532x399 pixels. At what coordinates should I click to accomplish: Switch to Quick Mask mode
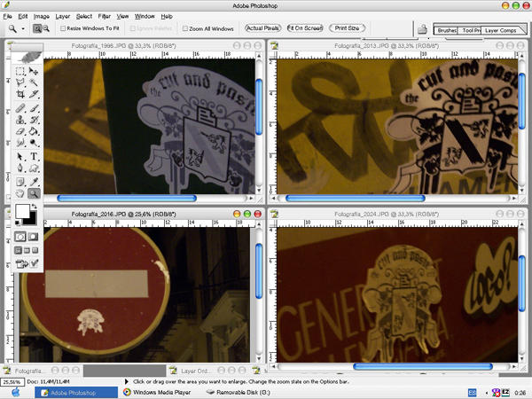tap(34, 237)
